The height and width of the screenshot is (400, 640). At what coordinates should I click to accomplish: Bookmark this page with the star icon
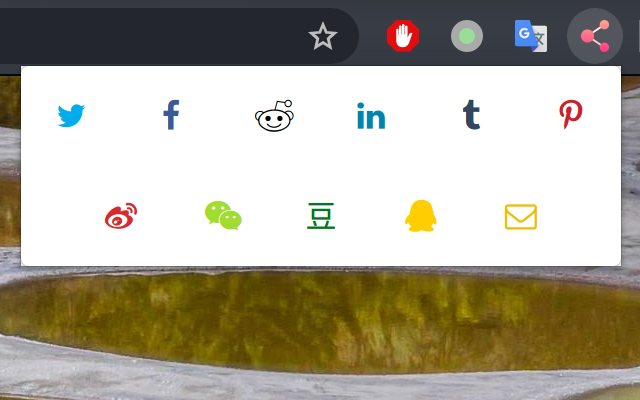(323, 36)
